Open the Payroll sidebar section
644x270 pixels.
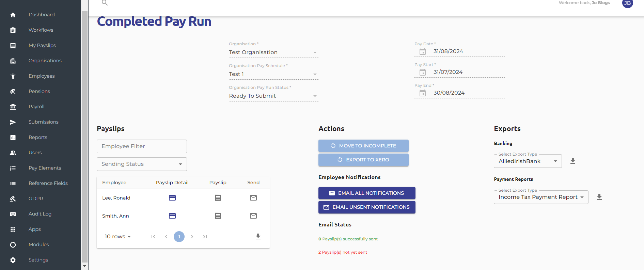pyautogui.click(x=36, y=107)
